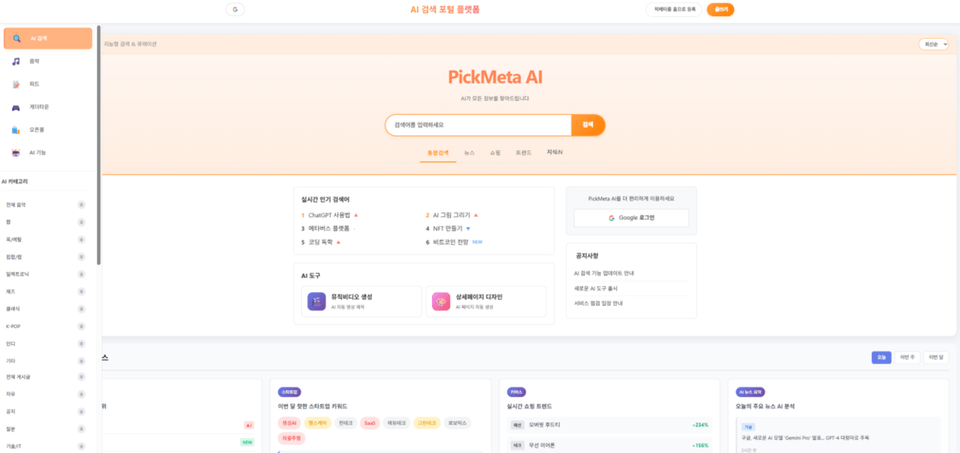Viewport: 960px width, 453px height.
Task: Click the Gemini Pro news summary item
Action: click(838, 436)
